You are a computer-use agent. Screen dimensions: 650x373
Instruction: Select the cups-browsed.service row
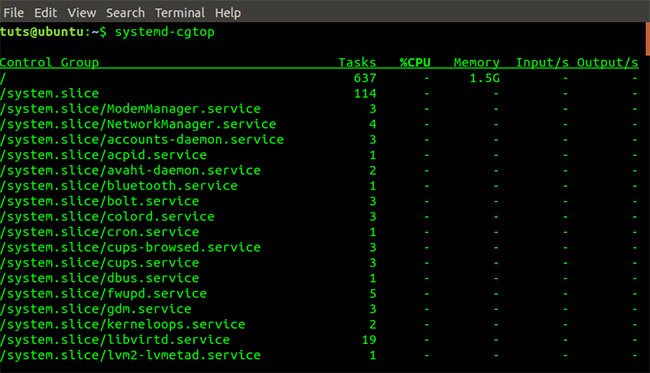coord(319,247)
